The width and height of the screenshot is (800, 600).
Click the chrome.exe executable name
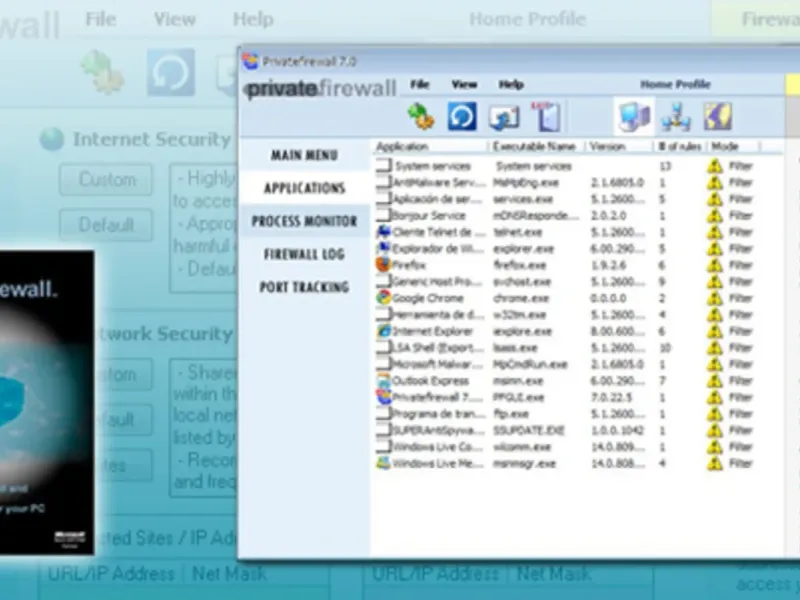click(x=521, y=298)
